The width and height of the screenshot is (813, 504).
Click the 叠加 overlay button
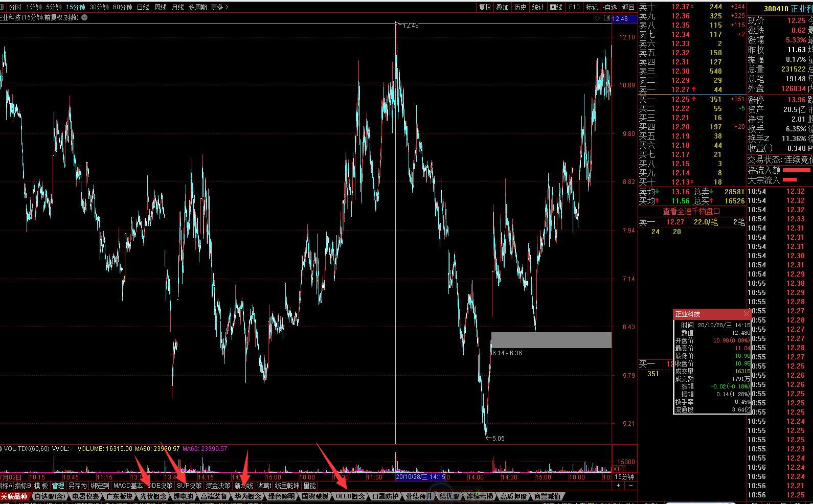click(x=503, y=7)
